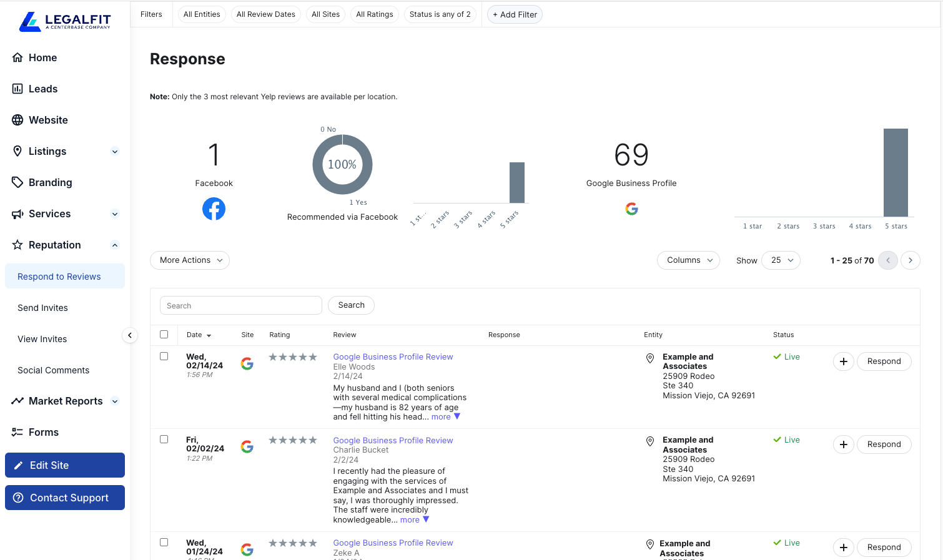Open the Columns dropdown

(688, 260)
